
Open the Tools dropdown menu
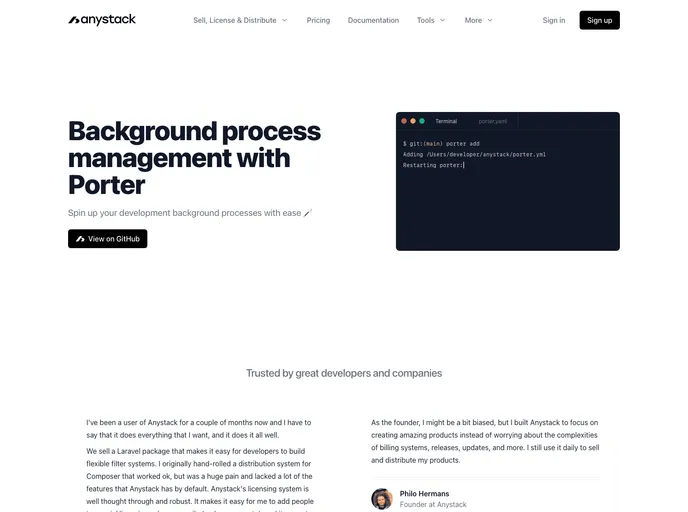coord(431,20)
